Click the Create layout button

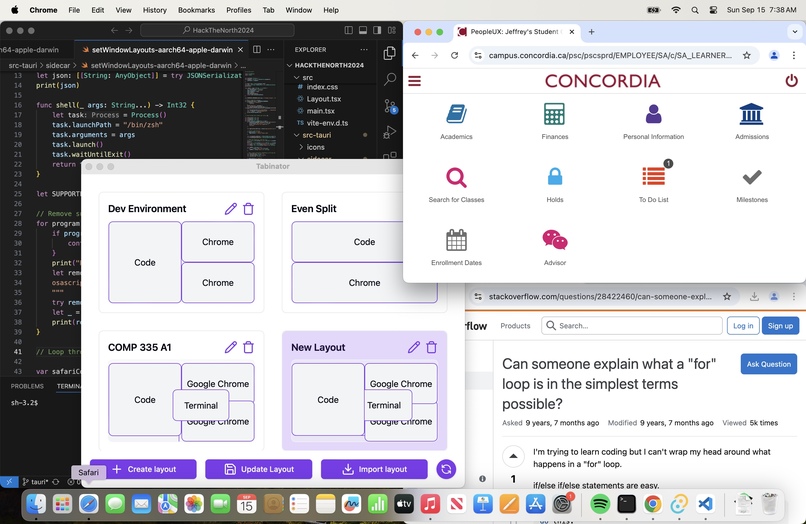pyautogui.click(x=143, y=469)
